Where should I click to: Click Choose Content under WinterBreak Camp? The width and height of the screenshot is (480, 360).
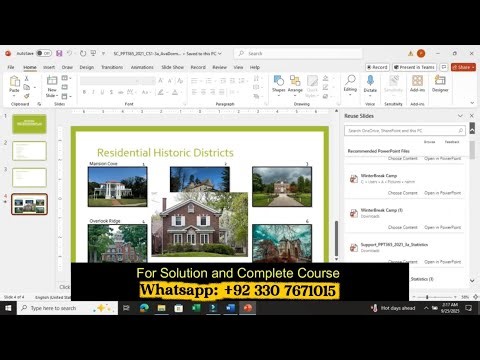pyautogui.click(x=403, y=193)
